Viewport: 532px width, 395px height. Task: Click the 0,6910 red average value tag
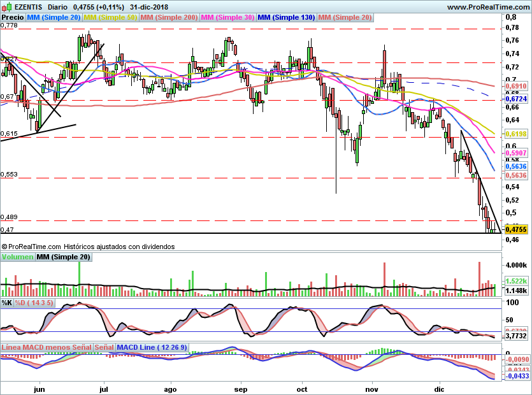coord(516,86)
